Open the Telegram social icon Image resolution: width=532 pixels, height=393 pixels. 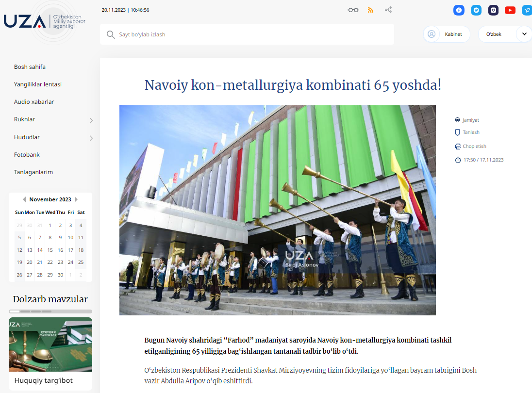[x=527, y=10]
